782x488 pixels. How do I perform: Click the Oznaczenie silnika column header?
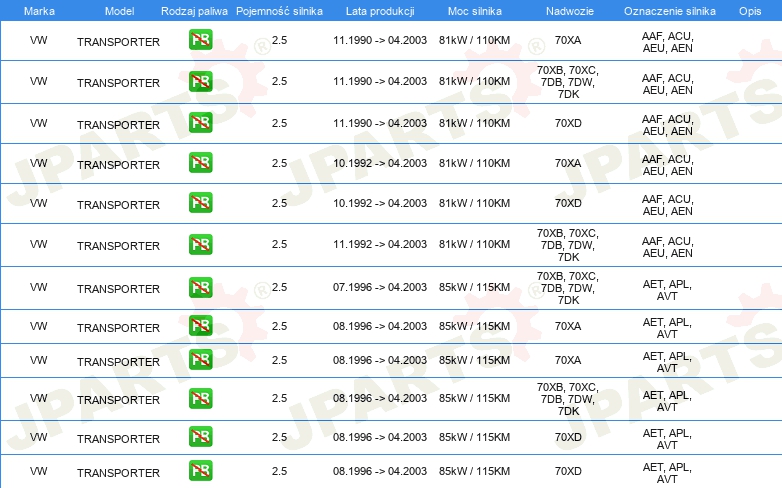[670, 11]
